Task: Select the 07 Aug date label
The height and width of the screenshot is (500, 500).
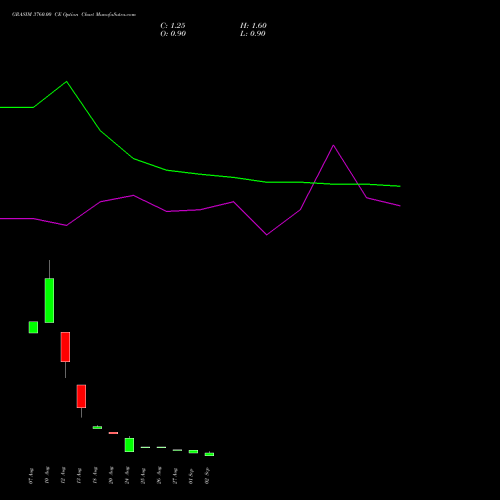Action: pyautogui.click(x=31, y=476)
